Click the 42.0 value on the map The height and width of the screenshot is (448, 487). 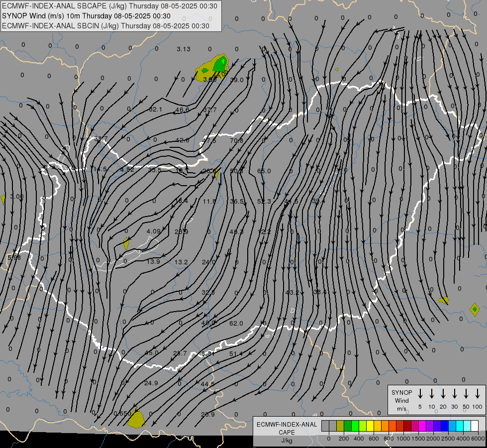[183, 140]
